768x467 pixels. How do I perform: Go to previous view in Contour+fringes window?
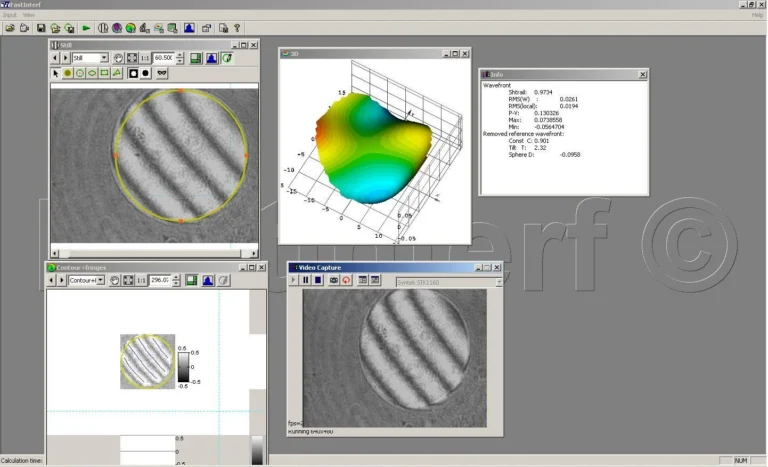(51, 280)
